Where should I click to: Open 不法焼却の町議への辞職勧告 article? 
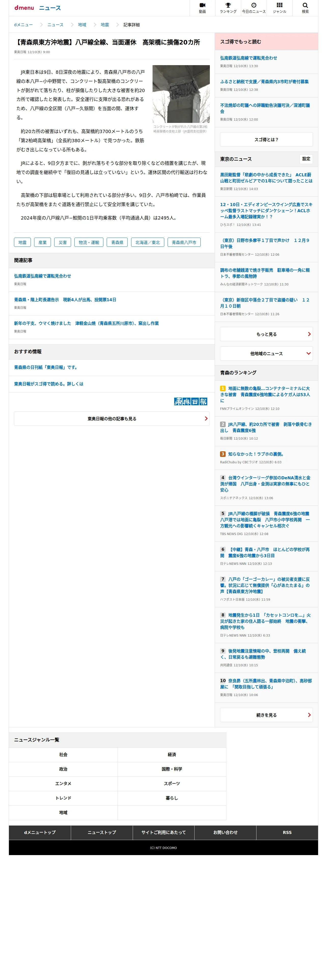pyautogui.click(x=265, y=108)
